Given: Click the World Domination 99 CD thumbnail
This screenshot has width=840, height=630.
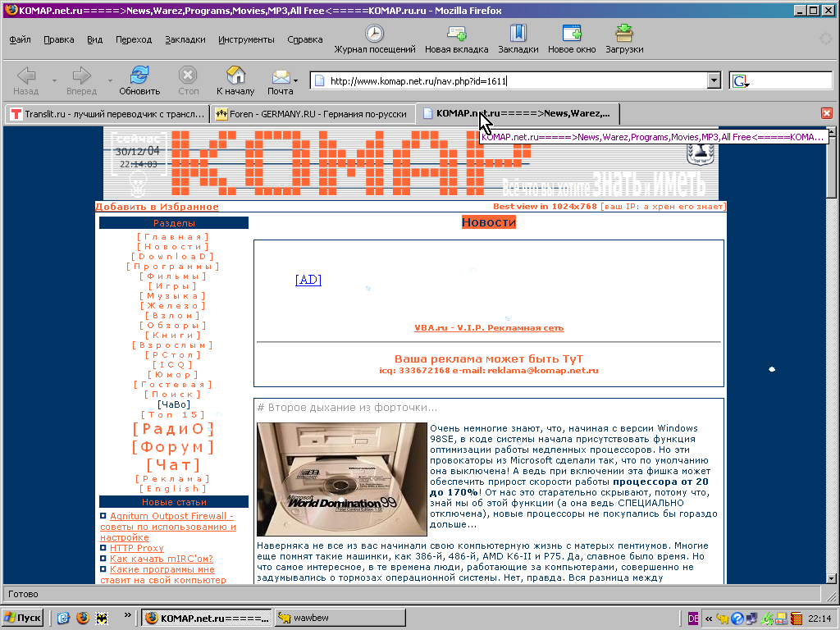Looking at the screenshot, I should coord(342,479).
